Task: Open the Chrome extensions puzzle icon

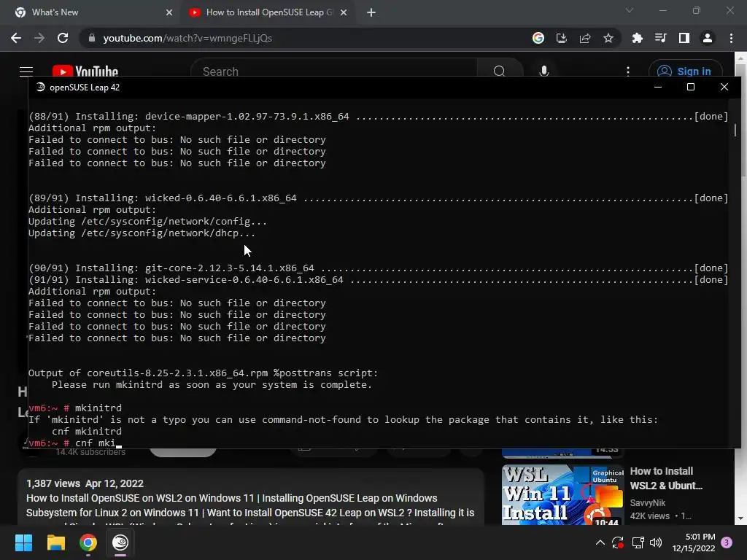Action: pyautogui.click(x=637, y=38)
